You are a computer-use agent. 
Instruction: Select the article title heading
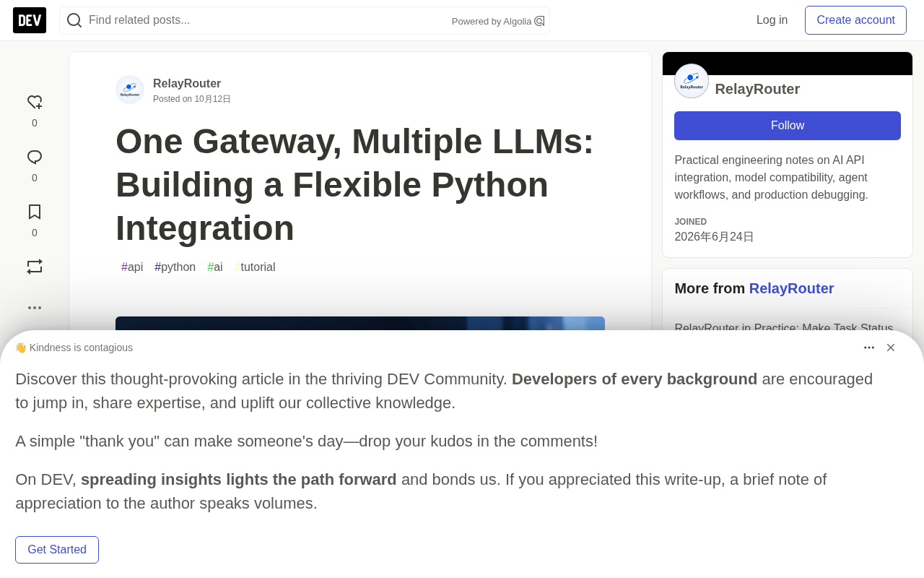pyautogui.click(x=354, y=184)
